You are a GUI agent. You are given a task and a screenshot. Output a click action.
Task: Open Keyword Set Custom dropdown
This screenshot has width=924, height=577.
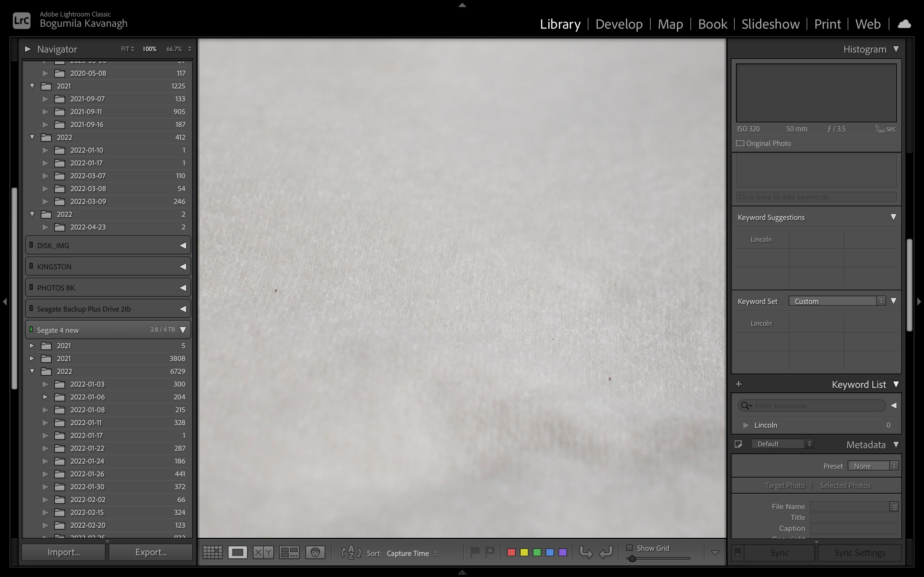point(836,301)
